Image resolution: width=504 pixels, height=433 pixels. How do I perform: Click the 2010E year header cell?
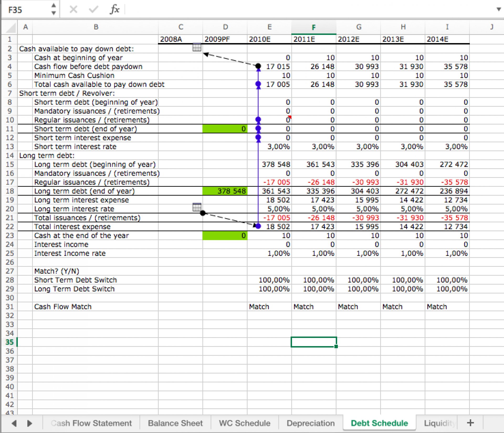(x=269, y=39)
